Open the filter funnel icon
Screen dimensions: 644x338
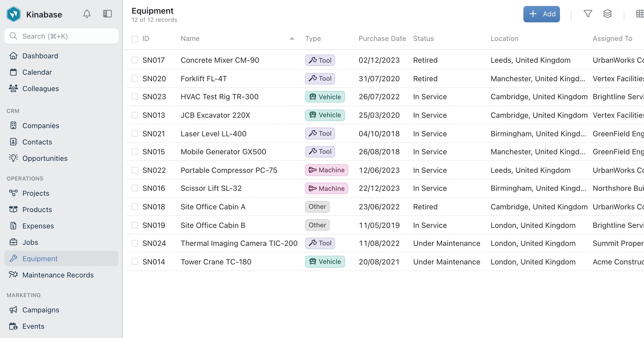pyautogui.click(x=588, y=14)
